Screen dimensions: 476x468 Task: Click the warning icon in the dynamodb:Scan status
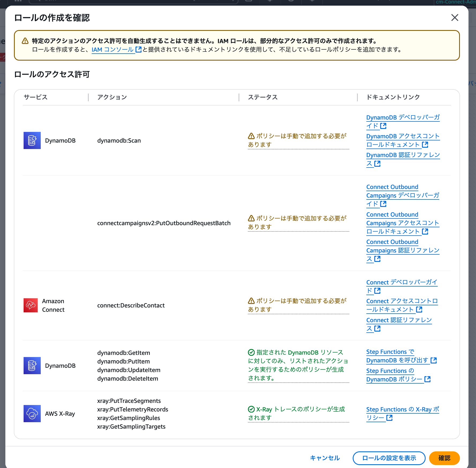(251, 136)
